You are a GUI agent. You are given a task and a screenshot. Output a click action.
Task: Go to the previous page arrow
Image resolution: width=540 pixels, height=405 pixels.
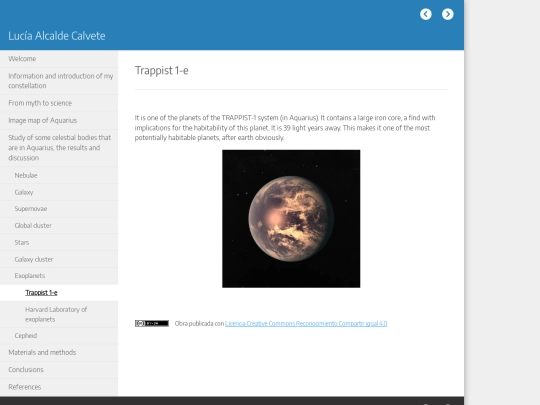point(426,14)
